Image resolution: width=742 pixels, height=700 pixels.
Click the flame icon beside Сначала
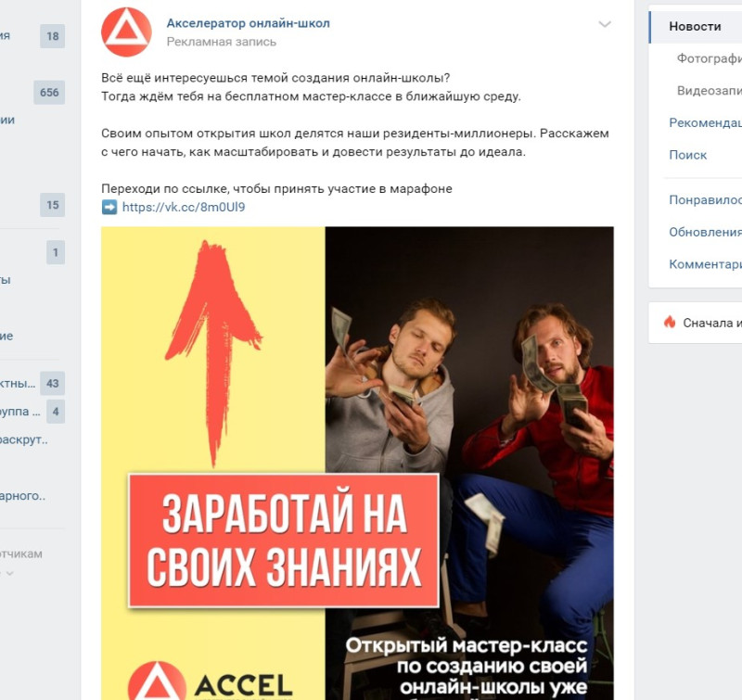[670, 322]
